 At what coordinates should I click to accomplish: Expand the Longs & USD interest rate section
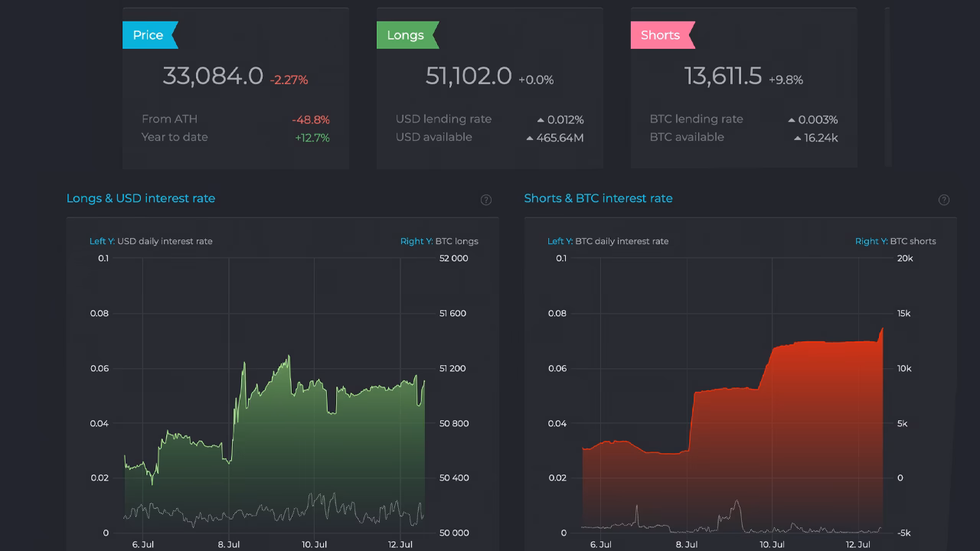141,197
